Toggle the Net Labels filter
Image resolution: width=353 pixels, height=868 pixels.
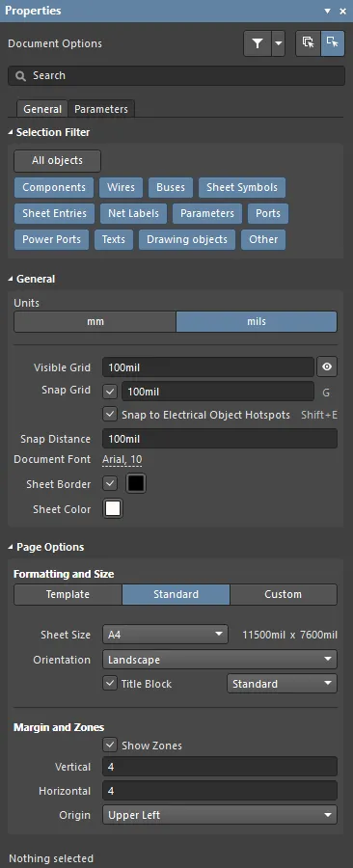133,214
